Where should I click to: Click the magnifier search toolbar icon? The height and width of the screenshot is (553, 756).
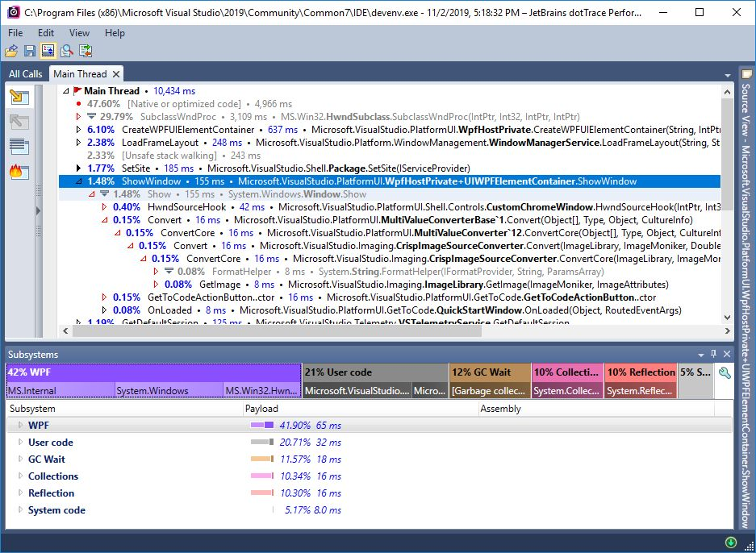tap(67, 51)
